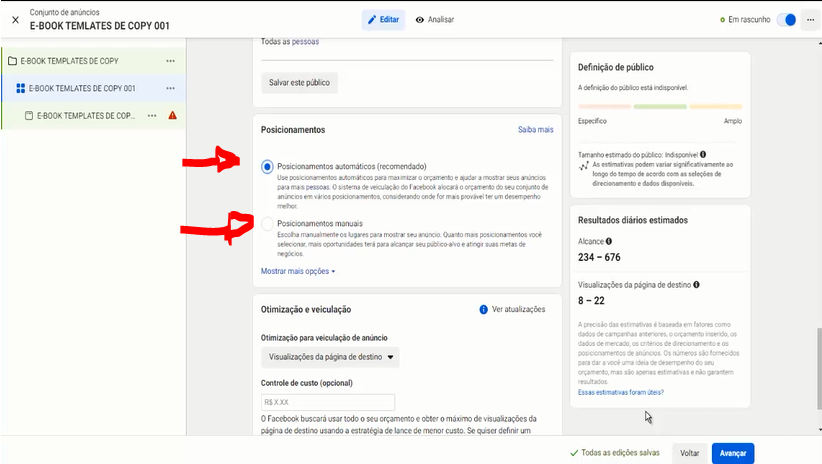Click the Voltar button
The image size is (822, 464).
point(689,453)
